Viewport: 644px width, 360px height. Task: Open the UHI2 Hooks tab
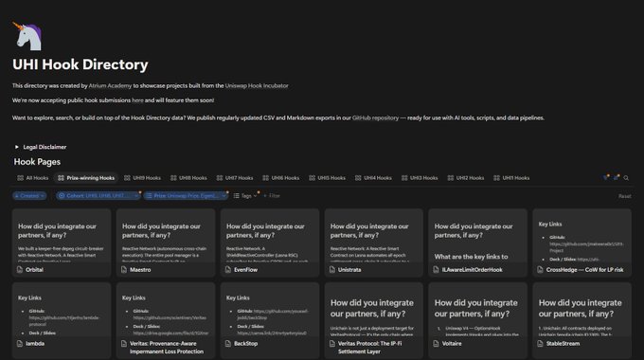466,178
